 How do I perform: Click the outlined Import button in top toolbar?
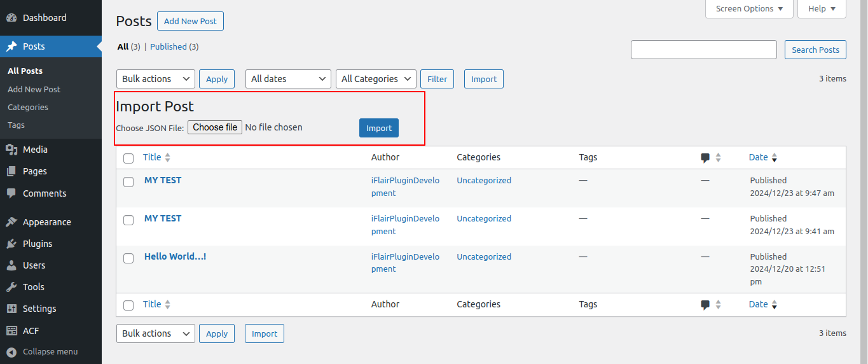coord(484,79)
